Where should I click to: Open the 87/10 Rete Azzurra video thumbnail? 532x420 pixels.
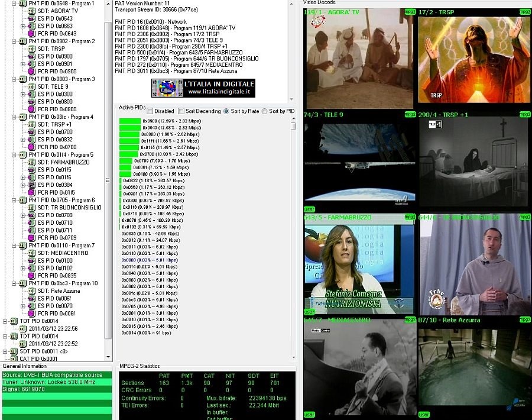(474, 367)
